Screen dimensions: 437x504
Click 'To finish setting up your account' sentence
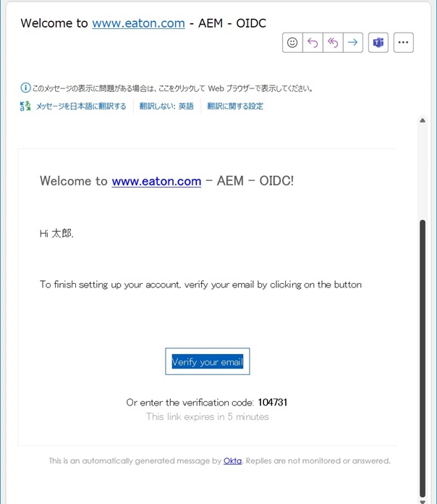200,285
